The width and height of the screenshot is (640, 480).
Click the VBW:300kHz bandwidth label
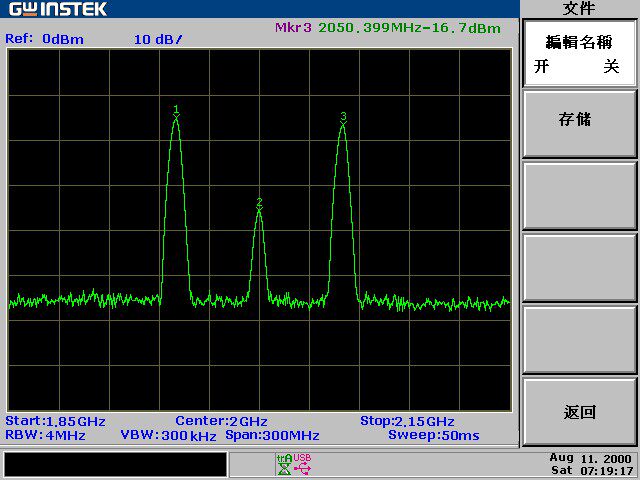[x=168, y=435]
